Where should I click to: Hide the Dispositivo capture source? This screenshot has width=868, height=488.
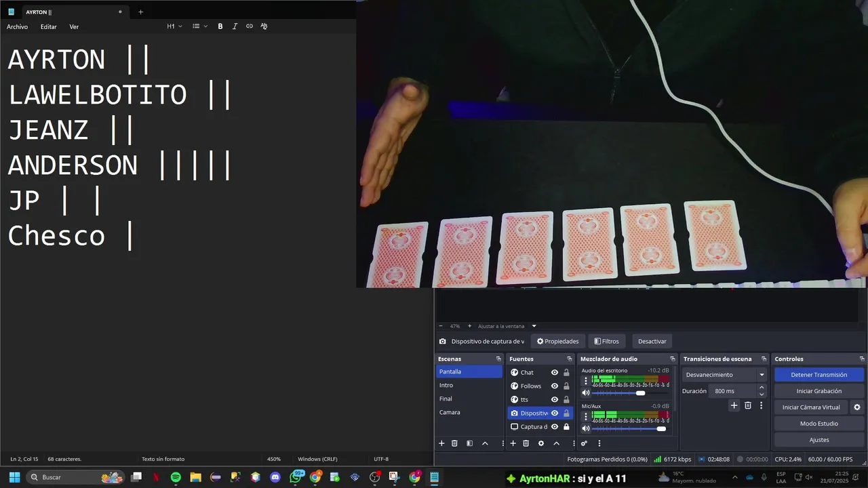pos(555,413)
